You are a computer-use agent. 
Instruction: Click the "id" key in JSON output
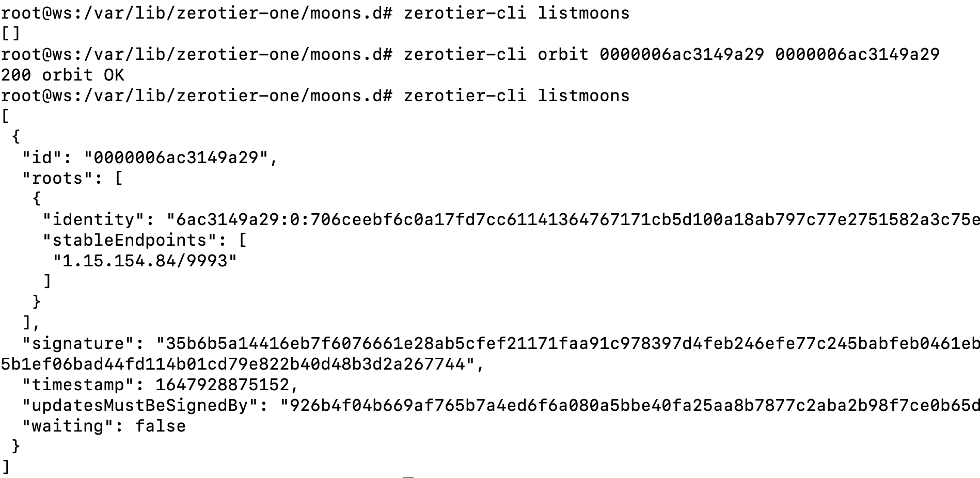coord(42,157)
